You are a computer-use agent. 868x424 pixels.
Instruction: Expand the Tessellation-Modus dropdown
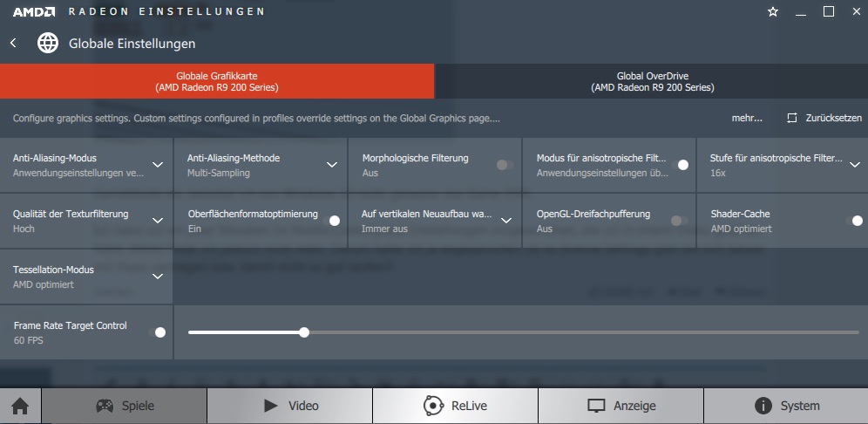pos(158,276)
